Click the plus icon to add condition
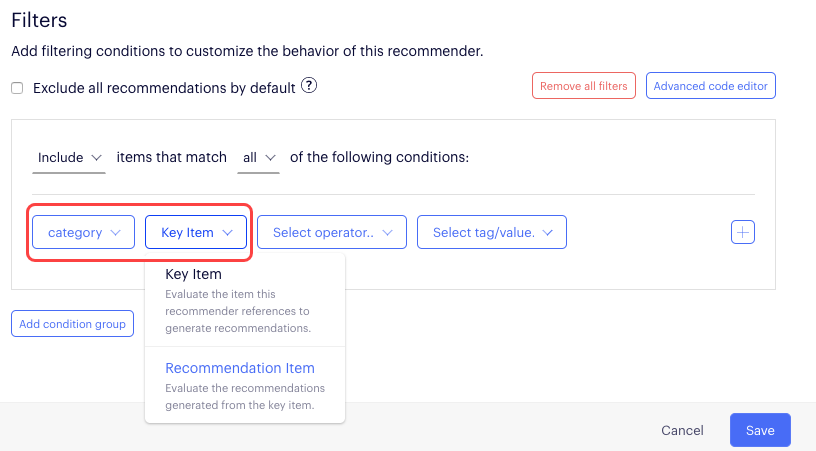816x451 pixels. [x=743, y=232]
